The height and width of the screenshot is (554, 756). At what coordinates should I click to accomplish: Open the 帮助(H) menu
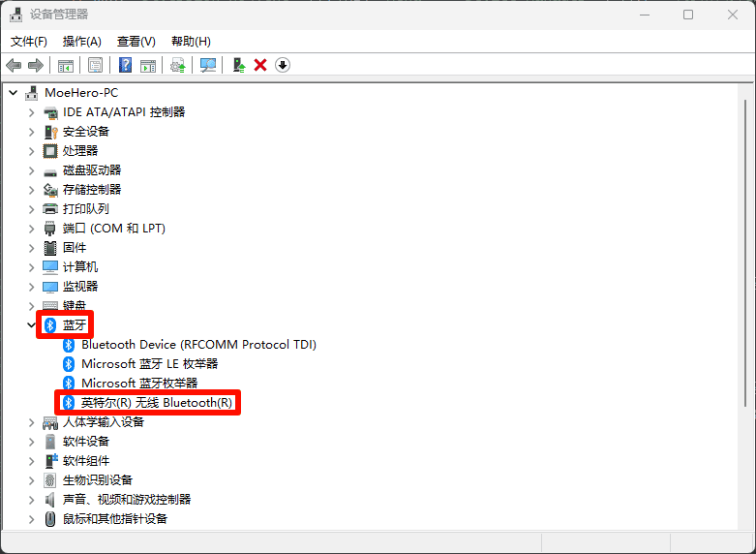pyautogui.click(x=191, y=42)
